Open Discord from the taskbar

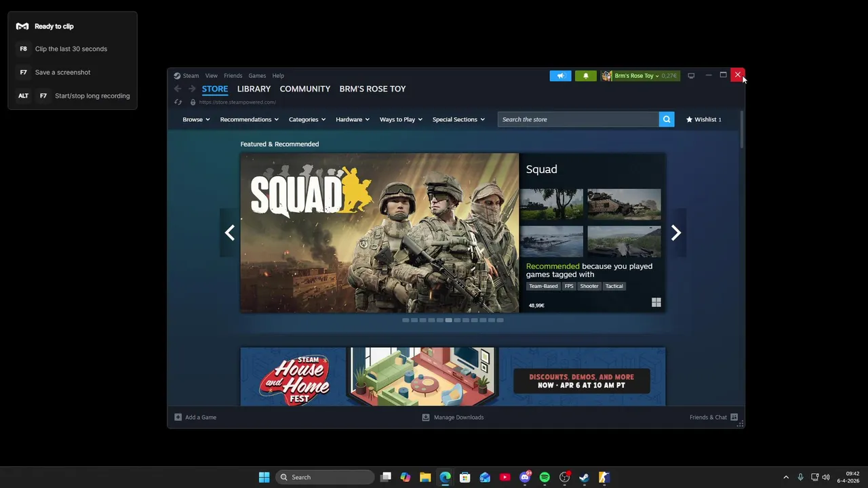525,477
